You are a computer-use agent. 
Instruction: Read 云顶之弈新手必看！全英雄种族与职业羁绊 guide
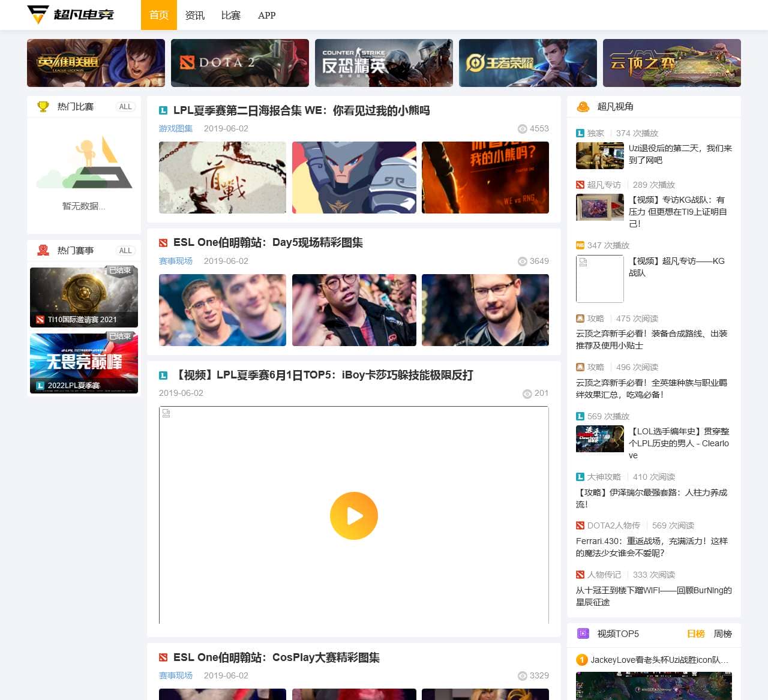point(652,388)
